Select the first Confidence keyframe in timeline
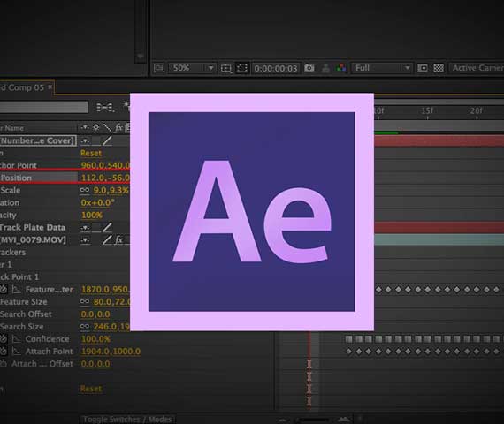 pyautogui.click(x=348, y=339)
